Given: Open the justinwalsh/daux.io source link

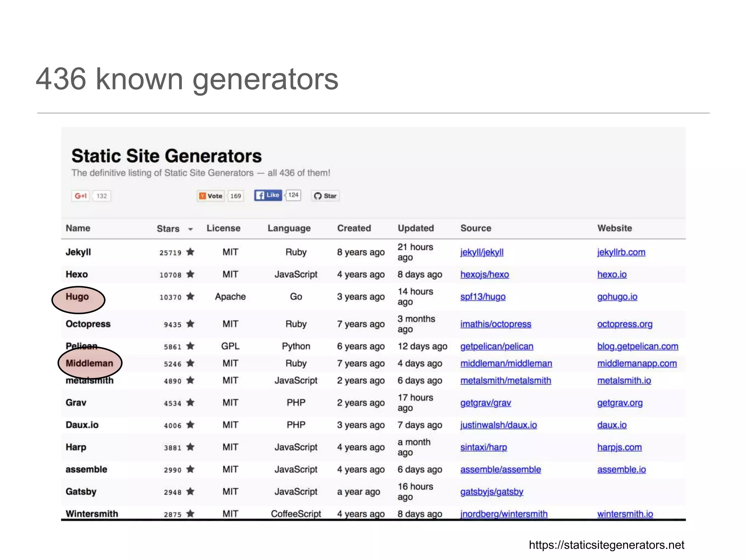Looking at the screenshot, I should (x=499, y=425).
